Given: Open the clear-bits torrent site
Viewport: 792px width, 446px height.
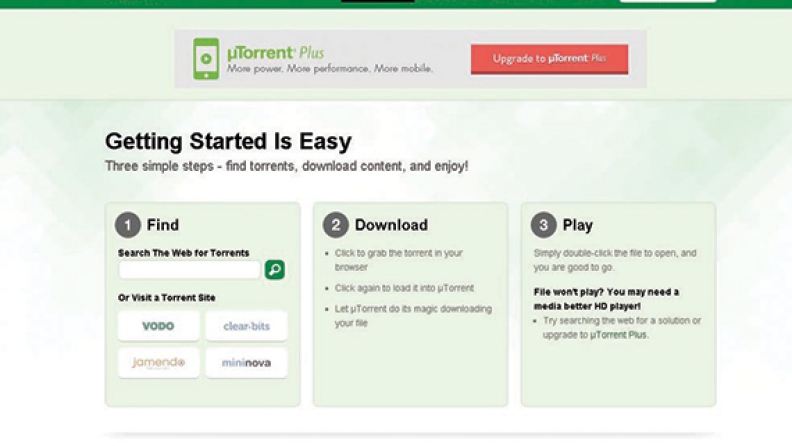Looking at the screenshot, I should point(246,326).
